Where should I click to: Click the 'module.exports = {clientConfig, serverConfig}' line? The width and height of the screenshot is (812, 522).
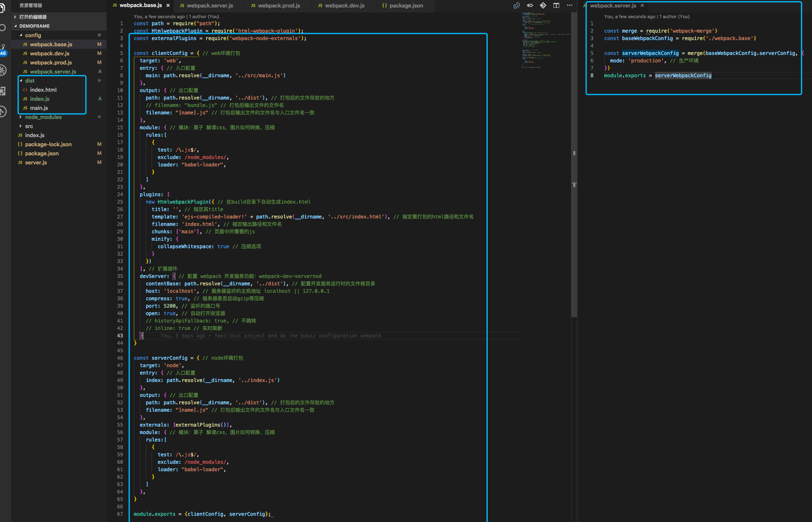coord(202,514)
